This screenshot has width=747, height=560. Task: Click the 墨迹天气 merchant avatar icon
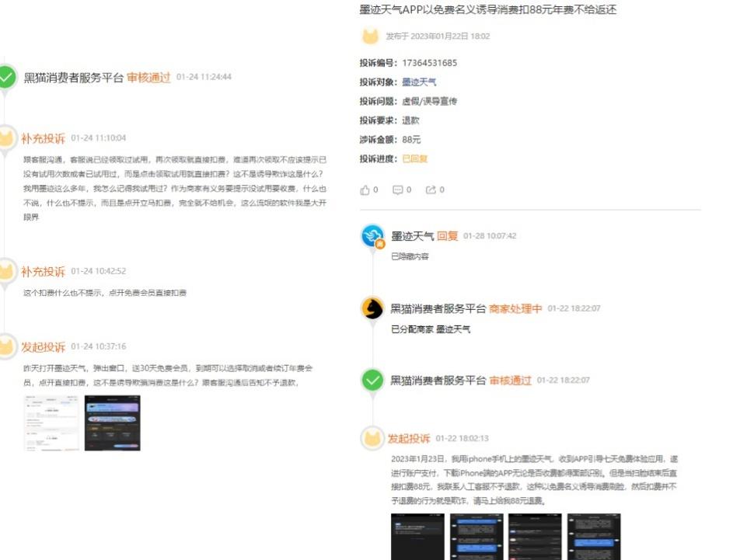click(x=373, y=236)
